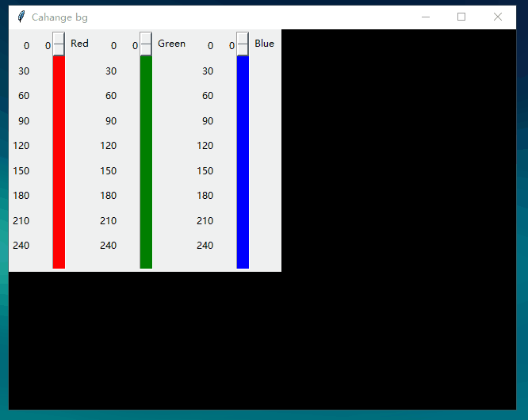Click tick mark 240 on Red scale
This screenshot has width=528, height=420.
[21, 246]
